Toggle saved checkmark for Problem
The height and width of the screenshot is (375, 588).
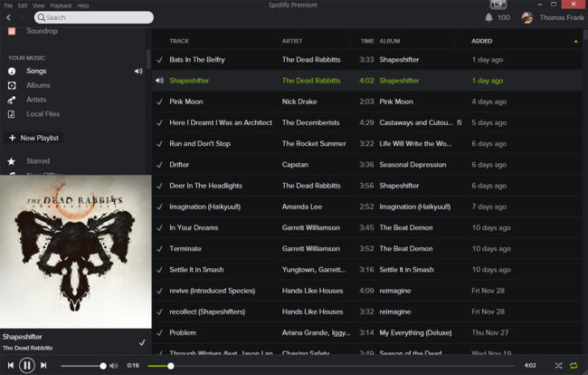160,333
